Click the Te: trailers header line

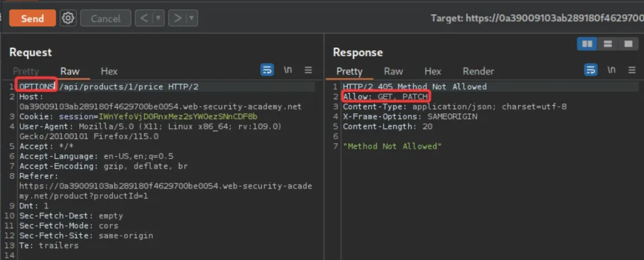[x=49, y=245]
